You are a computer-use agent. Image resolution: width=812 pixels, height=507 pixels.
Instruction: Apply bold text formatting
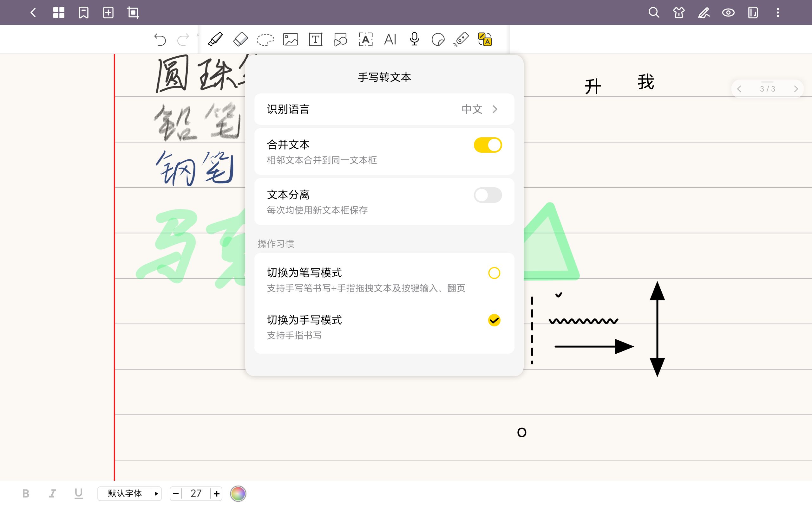(26, 493)
